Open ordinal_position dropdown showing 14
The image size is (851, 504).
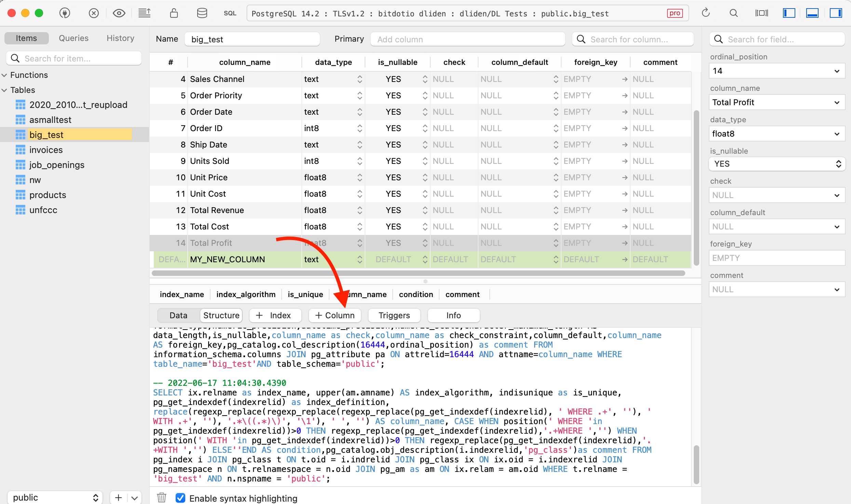coord(776,71)
